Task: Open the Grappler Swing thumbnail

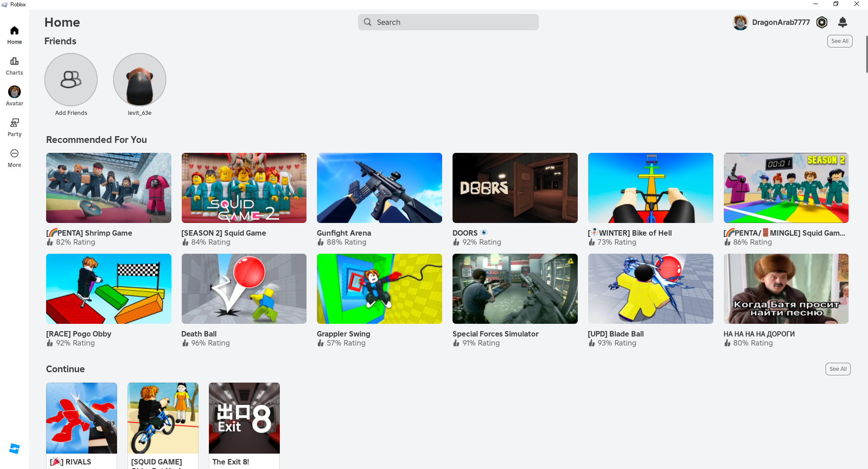Action: 379,289
